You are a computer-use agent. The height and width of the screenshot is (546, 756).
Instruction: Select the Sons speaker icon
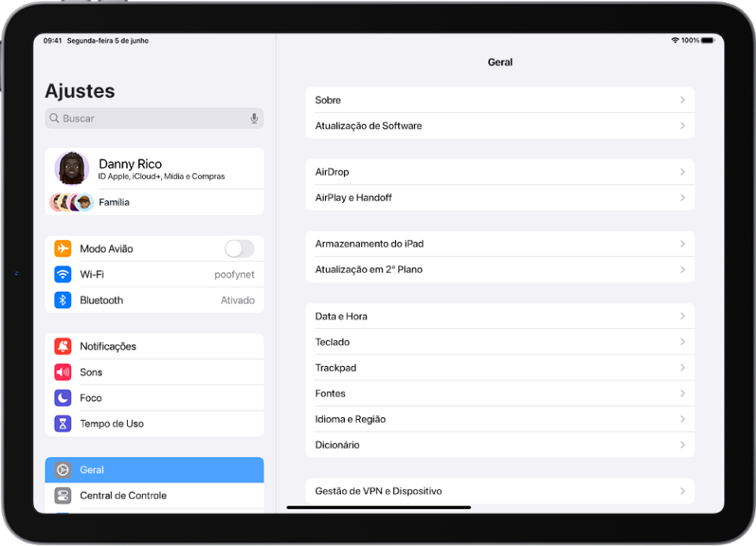click(63, 372)
